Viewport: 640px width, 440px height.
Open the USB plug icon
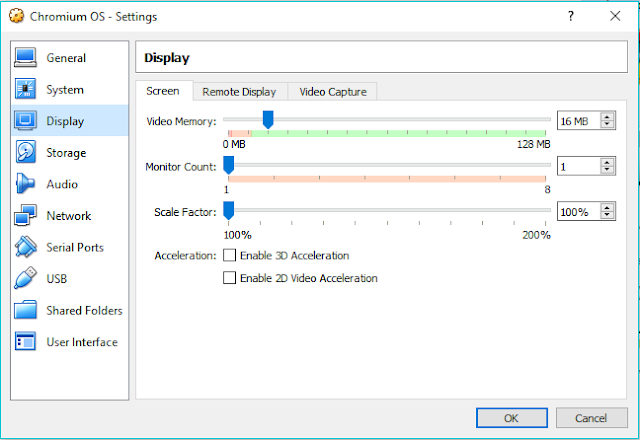25,278
